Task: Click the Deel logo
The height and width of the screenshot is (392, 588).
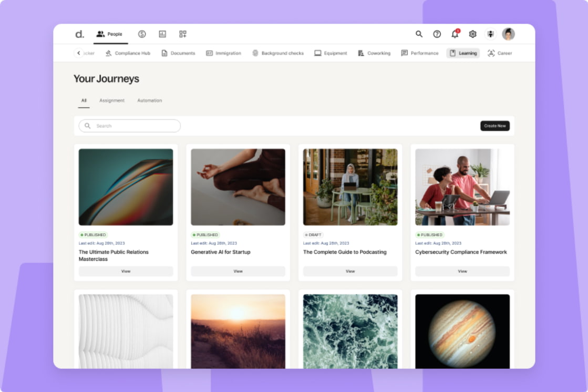Action: pos(79,34)
